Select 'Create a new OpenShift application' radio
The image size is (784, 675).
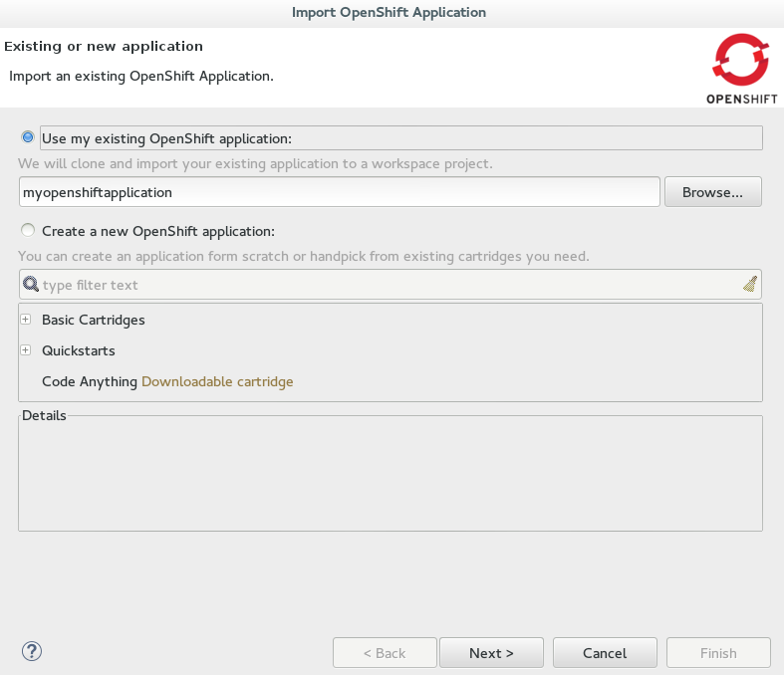tap(28, 230)
